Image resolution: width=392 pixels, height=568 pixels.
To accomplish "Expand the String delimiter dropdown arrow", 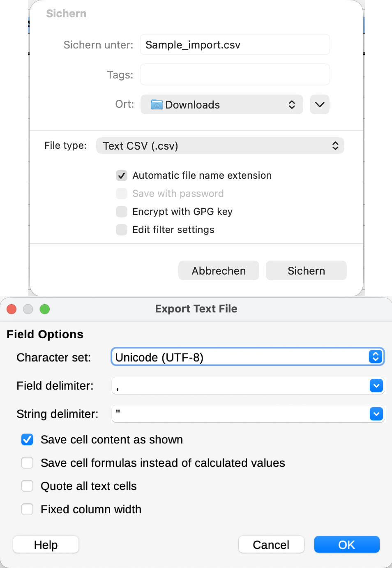I will 376,414.
